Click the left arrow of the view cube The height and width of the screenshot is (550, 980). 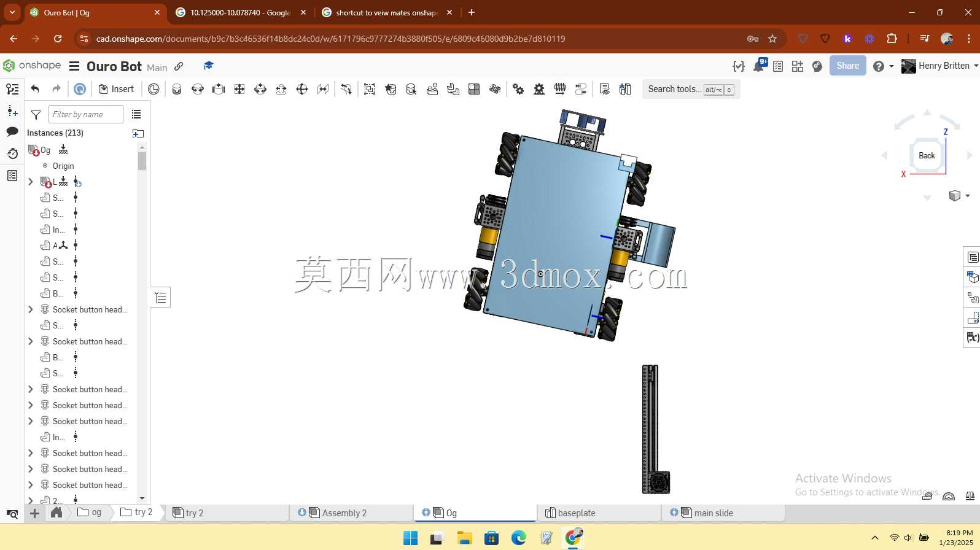pos(884,155)
